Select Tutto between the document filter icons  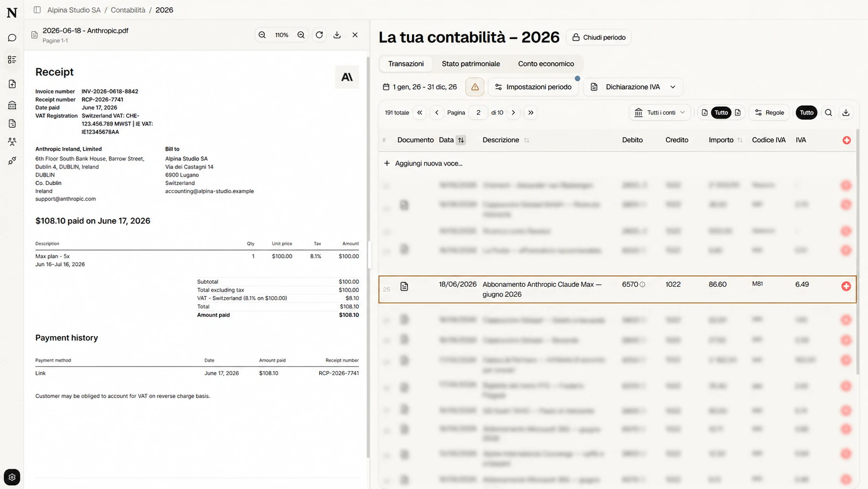tap(721, 112)
